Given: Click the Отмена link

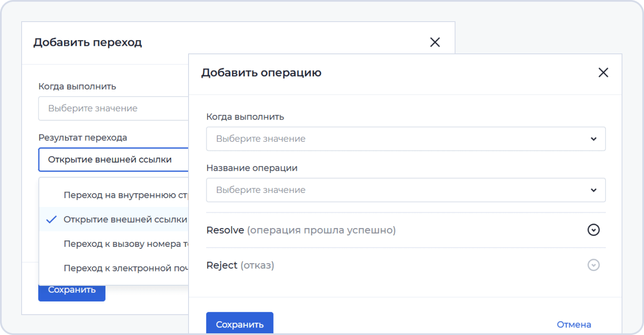Looking at the screenshot, I should (x=574, y=324).
